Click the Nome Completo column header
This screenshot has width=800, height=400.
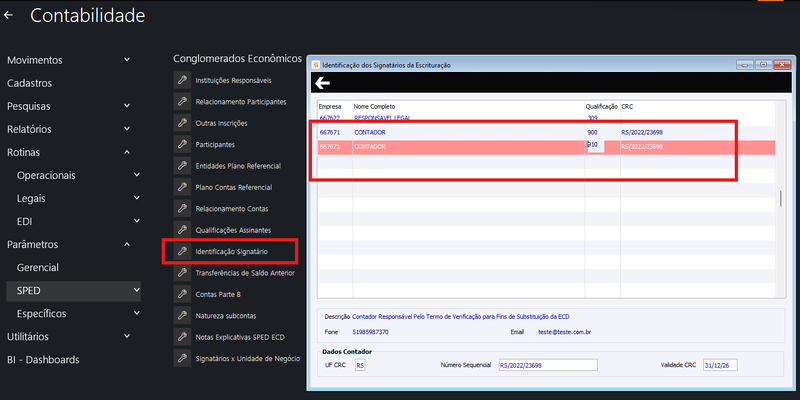coord(374,107)
